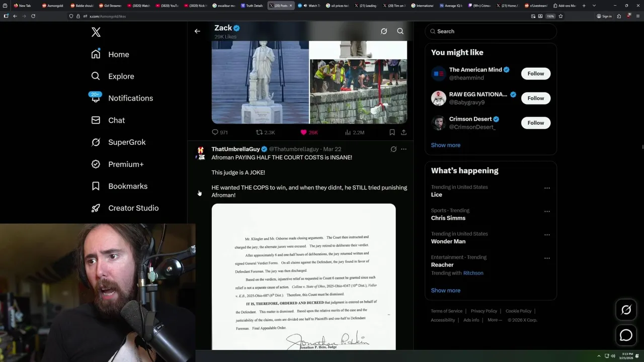Bookmark the statue post
644x362 pixels.
point(392,132)
